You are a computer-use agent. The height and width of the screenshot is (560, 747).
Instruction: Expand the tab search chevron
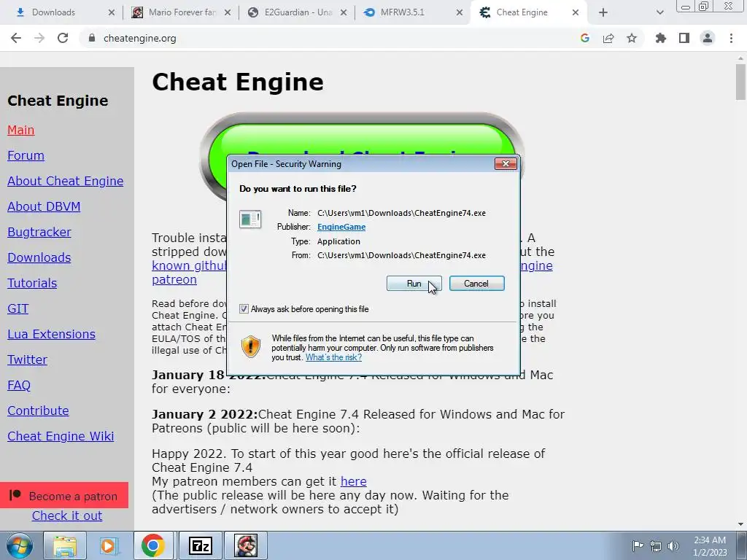pyautogui.click(x=659, y=12)
